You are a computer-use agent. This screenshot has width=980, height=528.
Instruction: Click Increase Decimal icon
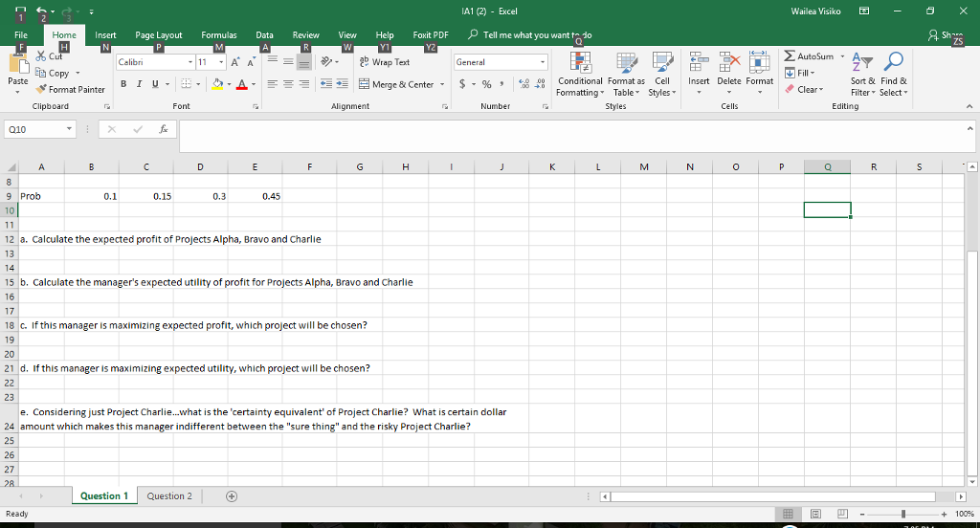click(x=524, y=84)
